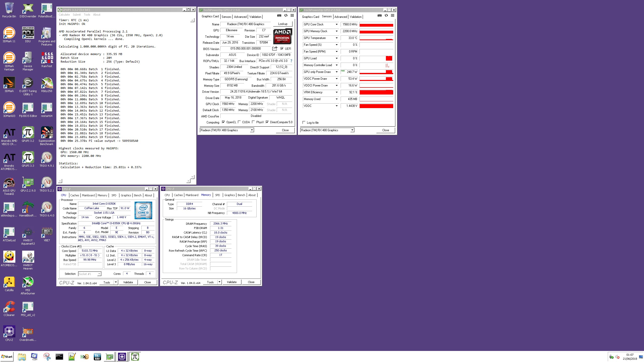The height and width of the screenshot is (362, 644).
Task: Click the Bus Interface question mark icon
Action: tap(291, 61)
